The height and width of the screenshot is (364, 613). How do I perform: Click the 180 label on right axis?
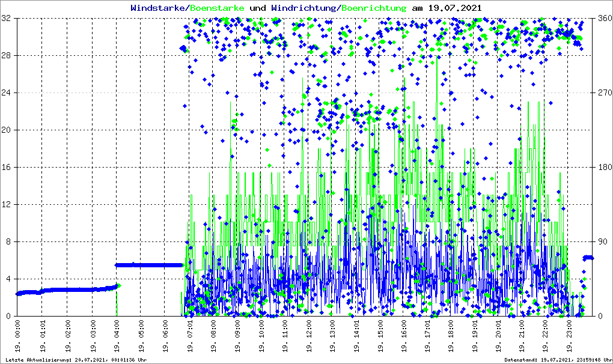click(603, 167)
